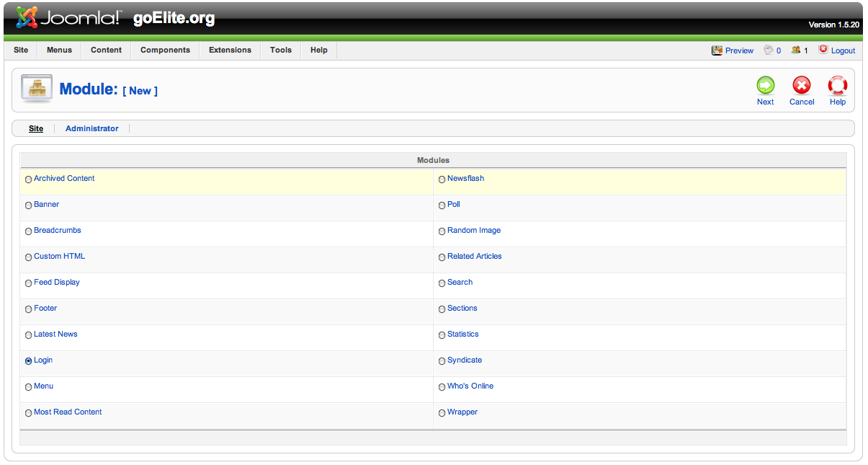
Task: Open the Who's Online module link
Action: coord(470,386)
